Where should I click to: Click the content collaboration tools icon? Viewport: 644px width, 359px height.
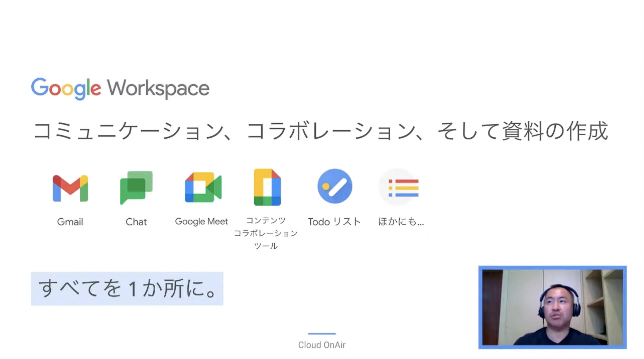pos(267,187)
